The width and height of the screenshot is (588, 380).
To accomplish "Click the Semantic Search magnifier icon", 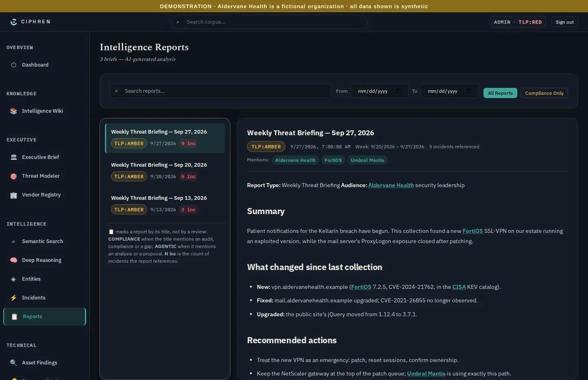I will tap(14, 241).
